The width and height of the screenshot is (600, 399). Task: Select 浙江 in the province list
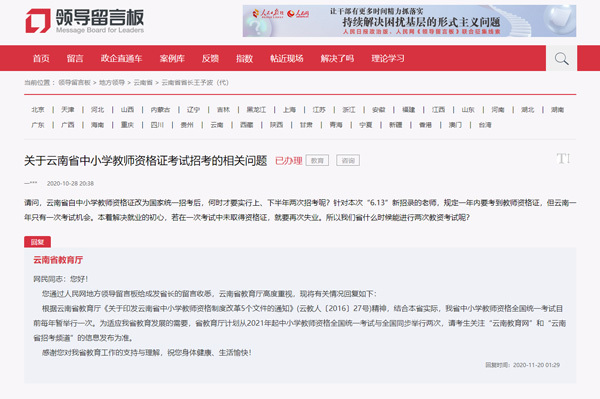point(349,110)
